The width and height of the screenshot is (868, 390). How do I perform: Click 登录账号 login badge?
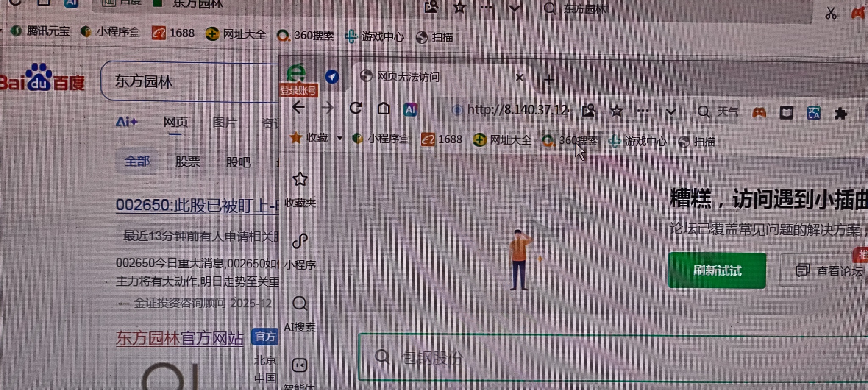299,90
